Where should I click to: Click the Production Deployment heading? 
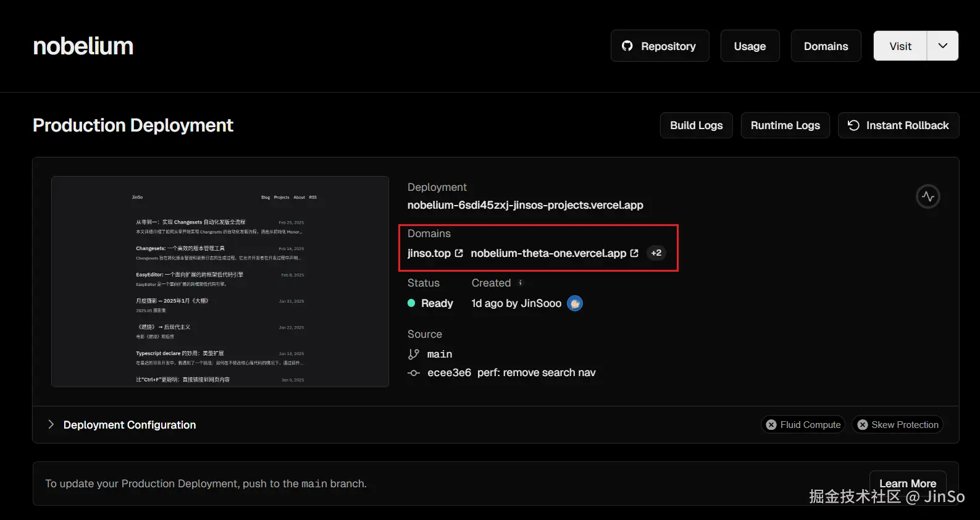coord(133,125)
